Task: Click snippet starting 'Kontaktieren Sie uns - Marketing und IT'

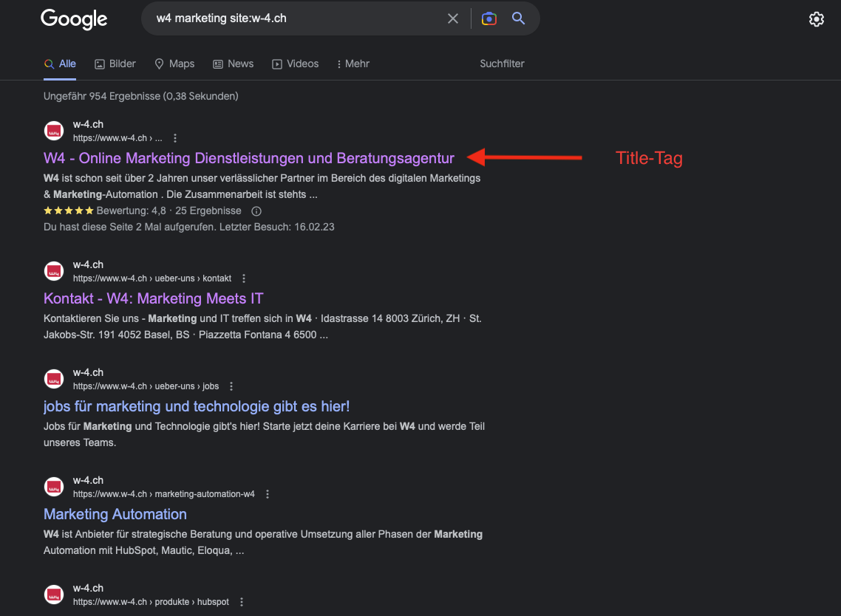Action: click(x=263, y=326)
